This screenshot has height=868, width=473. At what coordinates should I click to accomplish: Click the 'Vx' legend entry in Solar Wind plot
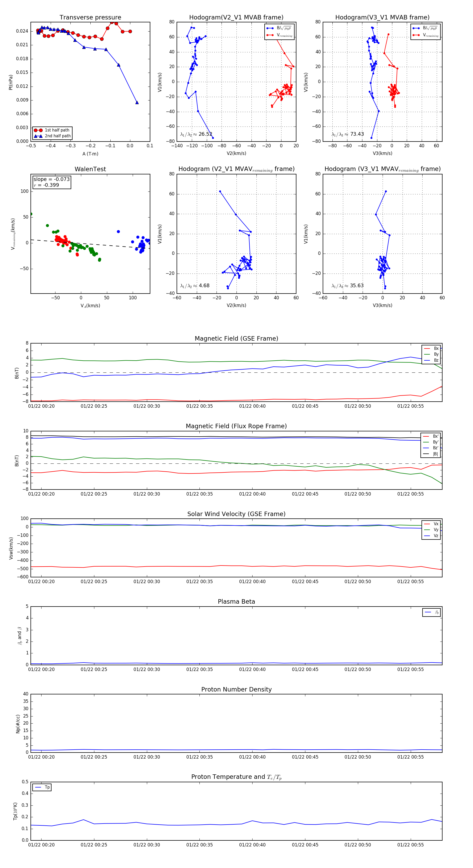pos(431,524)
